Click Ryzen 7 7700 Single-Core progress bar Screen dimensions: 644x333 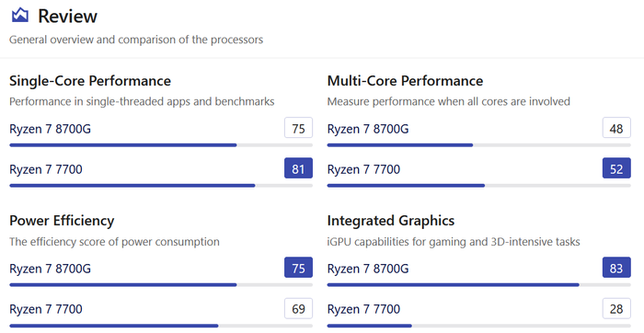[161, 186]
